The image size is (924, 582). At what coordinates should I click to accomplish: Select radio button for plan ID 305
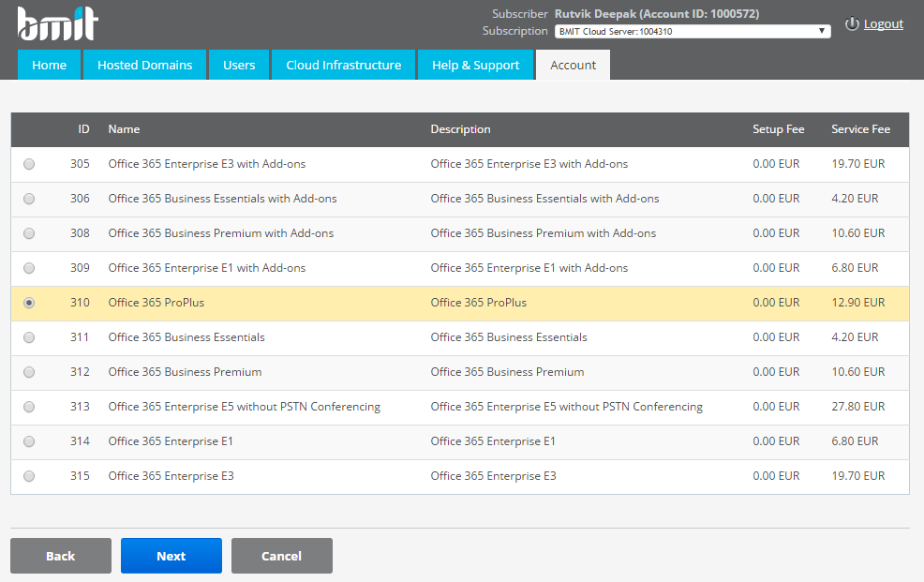(29, 164)
